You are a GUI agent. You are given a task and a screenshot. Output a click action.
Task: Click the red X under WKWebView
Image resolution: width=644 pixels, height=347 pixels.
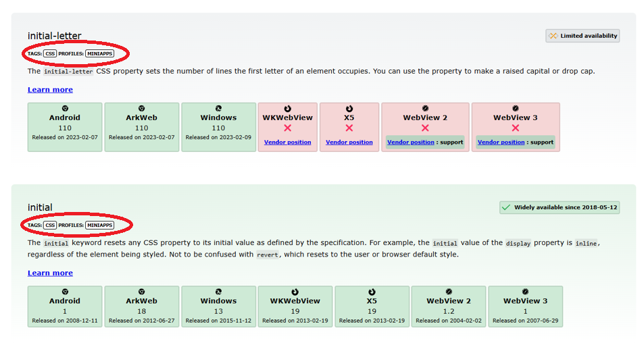[287, 128]
